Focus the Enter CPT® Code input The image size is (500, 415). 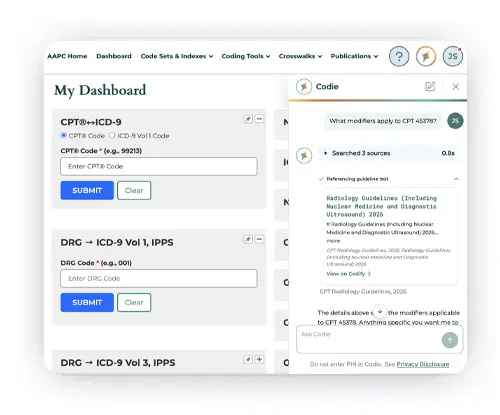coord(159,166)
